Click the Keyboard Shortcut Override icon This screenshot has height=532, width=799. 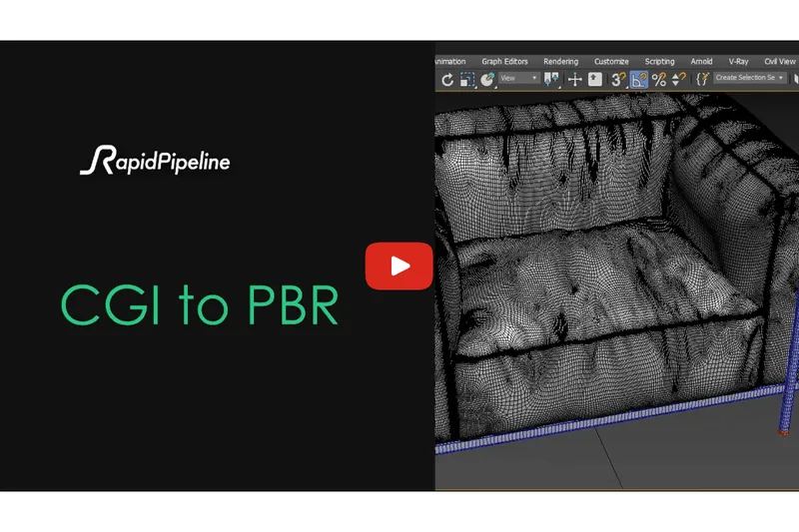pos(595,79)
